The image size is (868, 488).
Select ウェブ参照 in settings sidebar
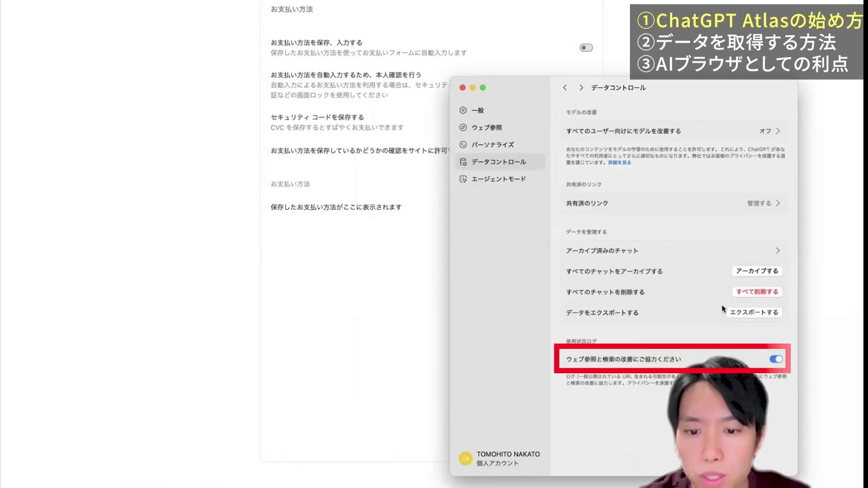click(500, 127)
